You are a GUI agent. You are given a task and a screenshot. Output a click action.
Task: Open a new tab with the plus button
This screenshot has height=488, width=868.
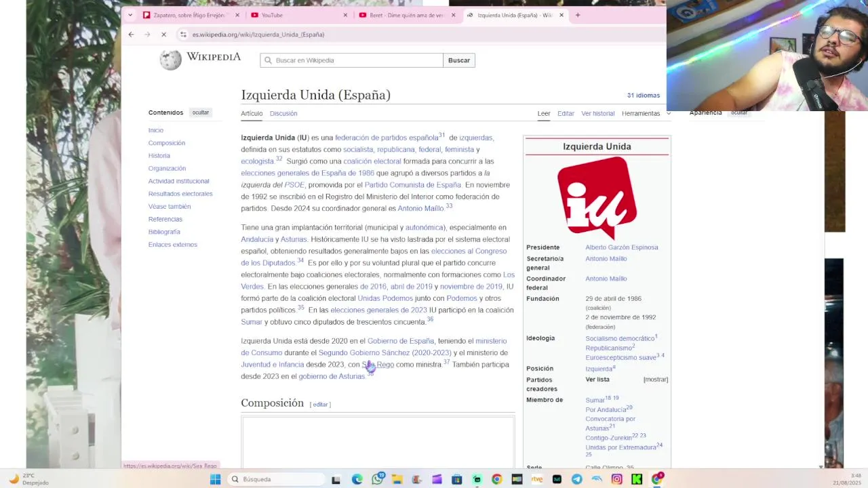pyautogui.click(x=578, y=15)
